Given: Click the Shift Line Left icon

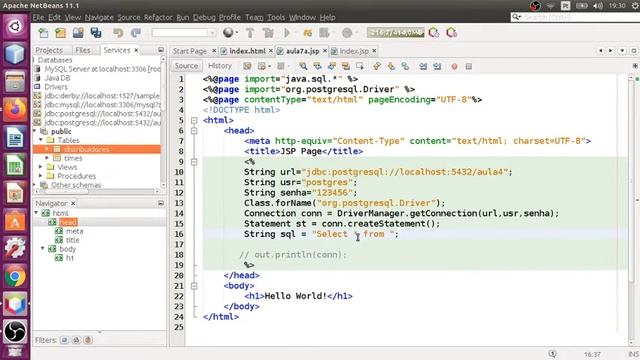Looking at the screenshot, I should pyautogui.click(x=423, y=66).
